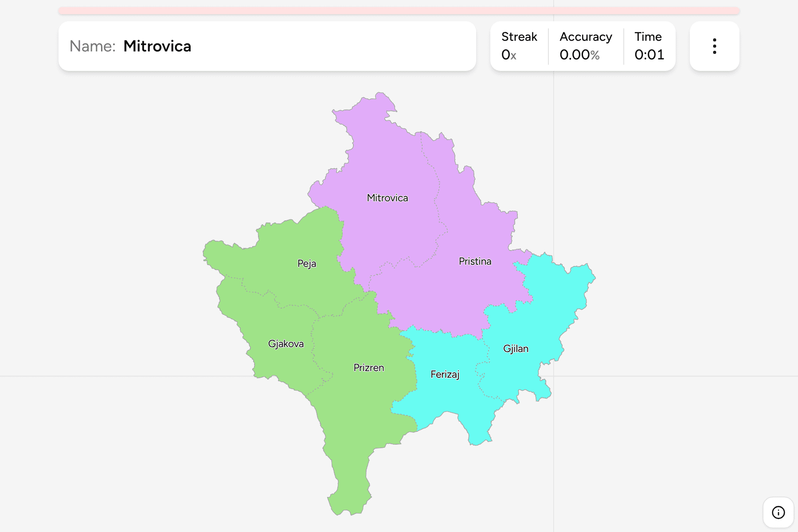
Task: Click the Time 0:01 timer
Action: coord(649,46)
